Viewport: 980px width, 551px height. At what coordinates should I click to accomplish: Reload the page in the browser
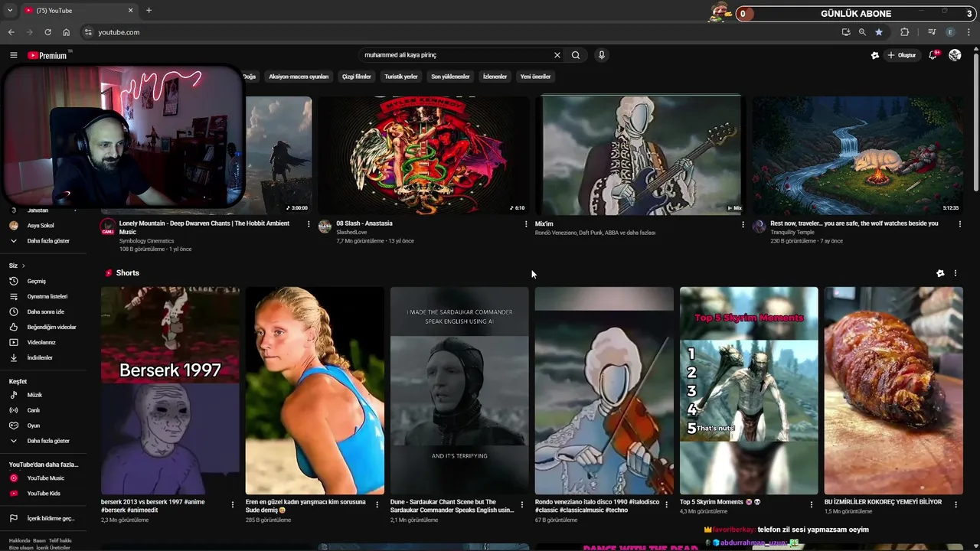pos(47,32)
